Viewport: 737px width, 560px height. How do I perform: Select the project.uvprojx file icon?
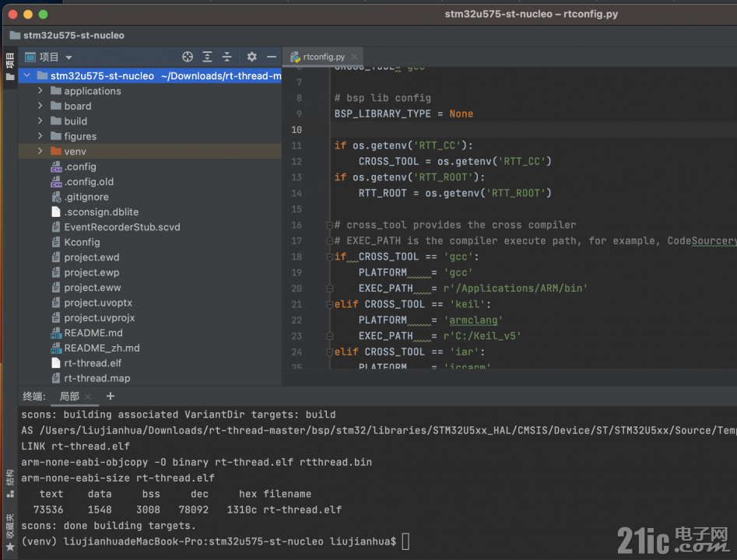56,317
